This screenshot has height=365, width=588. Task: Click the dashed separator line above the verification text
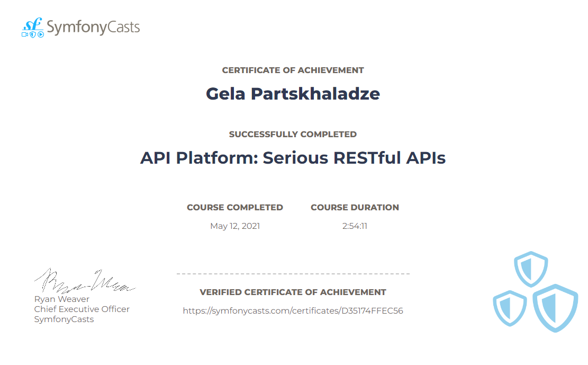pyautogui.click(x=293, y=274)
